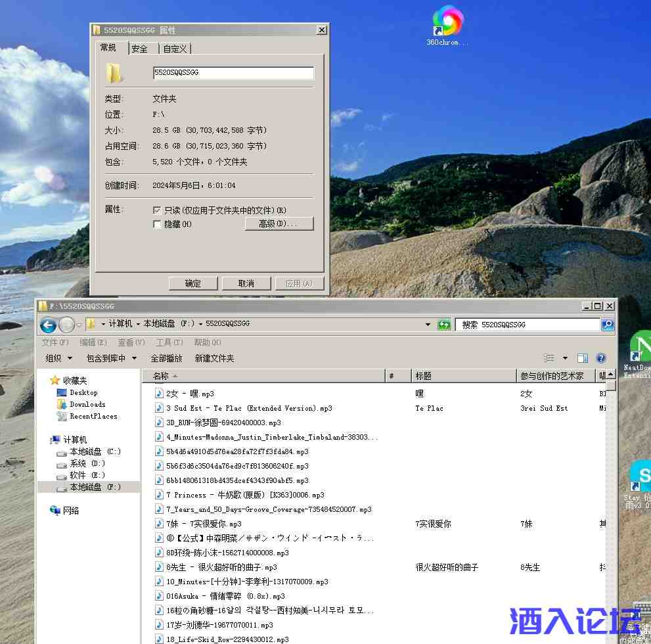The height and width of the screenshot is (644, 651).
Task: Click the green refresh icon beside the address bar
Action: [x=445, y=324]
